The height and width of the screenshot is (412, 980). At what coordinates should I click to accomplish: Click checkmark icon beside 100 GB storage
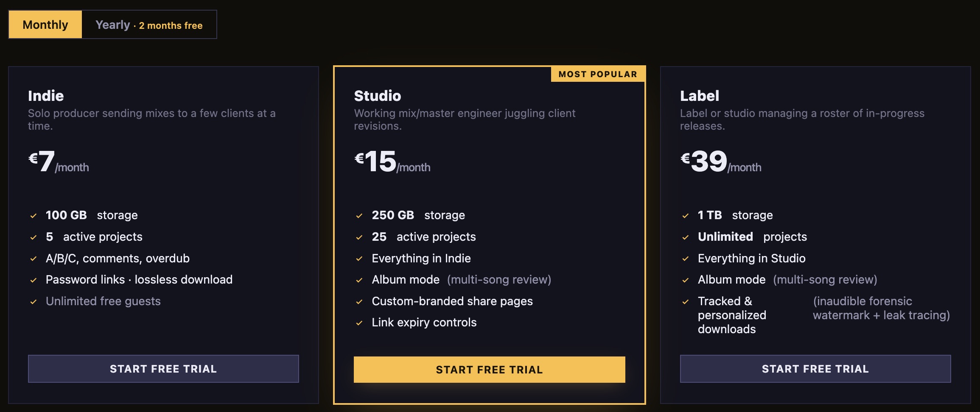tap(33, 216)
